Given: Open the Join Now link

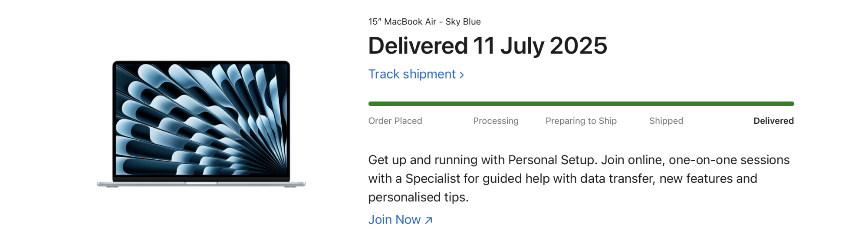Looking at the screenshot, I should 395,220.
